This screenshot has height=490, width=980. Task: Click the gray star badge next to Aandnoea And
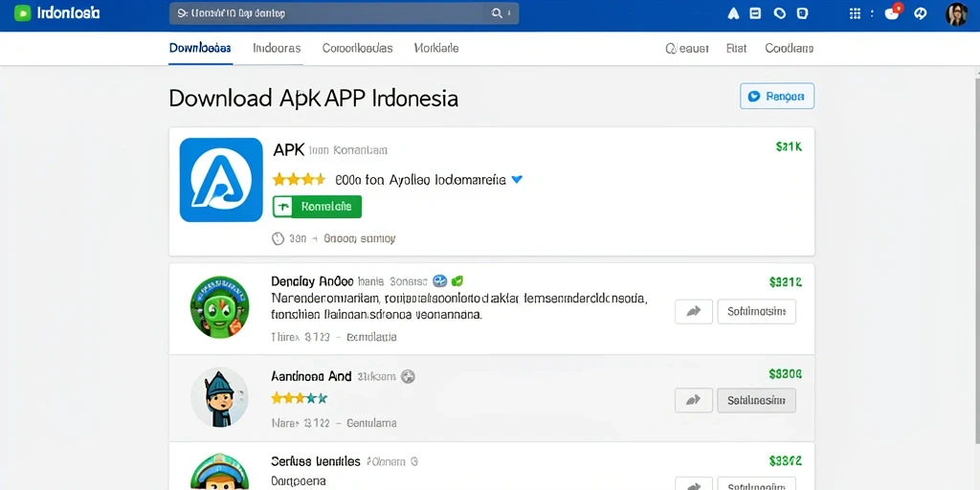click(408, 376)
